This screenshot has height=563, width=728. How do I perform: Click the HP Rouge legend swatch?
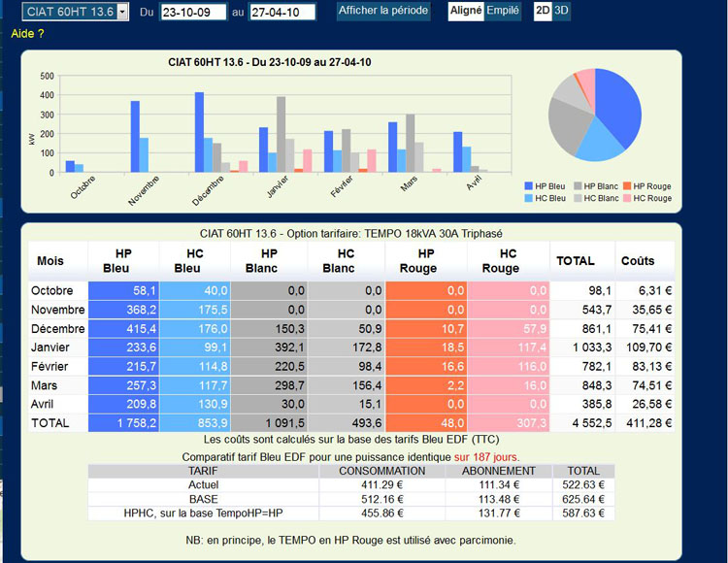click(x=626, y=186)
